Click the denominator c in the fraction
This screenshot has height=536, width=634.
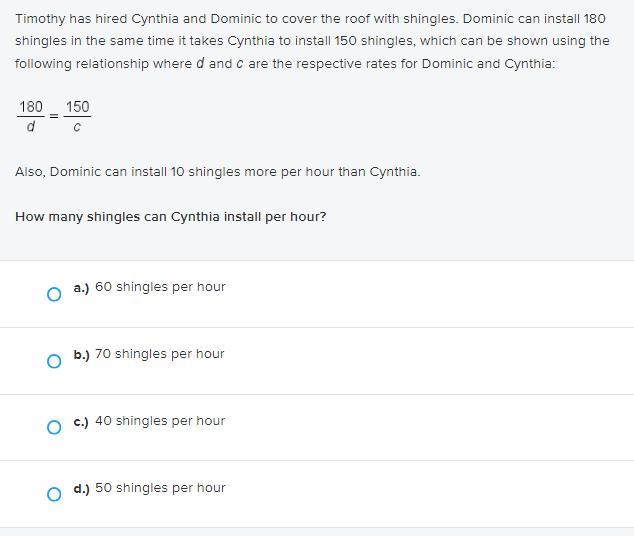click(x=77, y=128)
